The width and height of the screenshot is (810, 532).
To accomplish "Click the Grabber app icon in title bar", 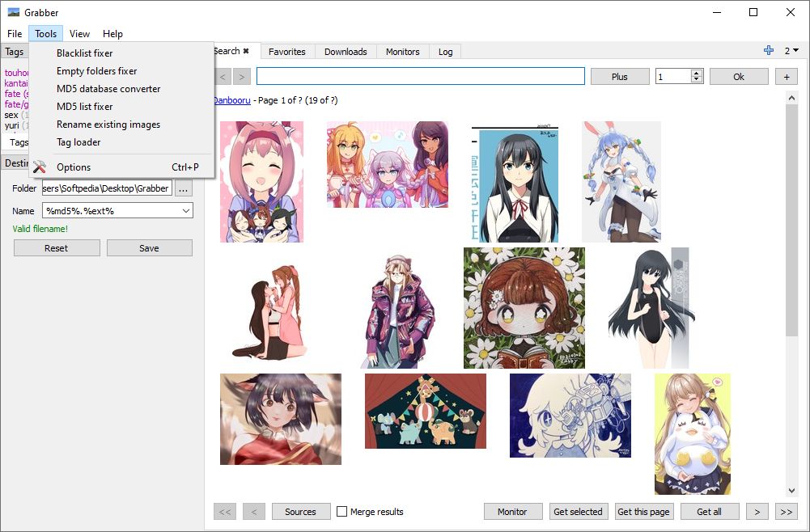I will click(x=14, y=12).
